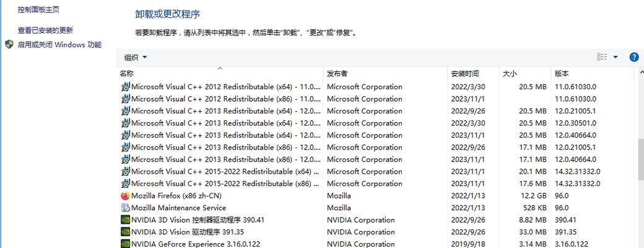
Task: Click the 17.6 MB size cell
Action: click(x=533, y=184)
